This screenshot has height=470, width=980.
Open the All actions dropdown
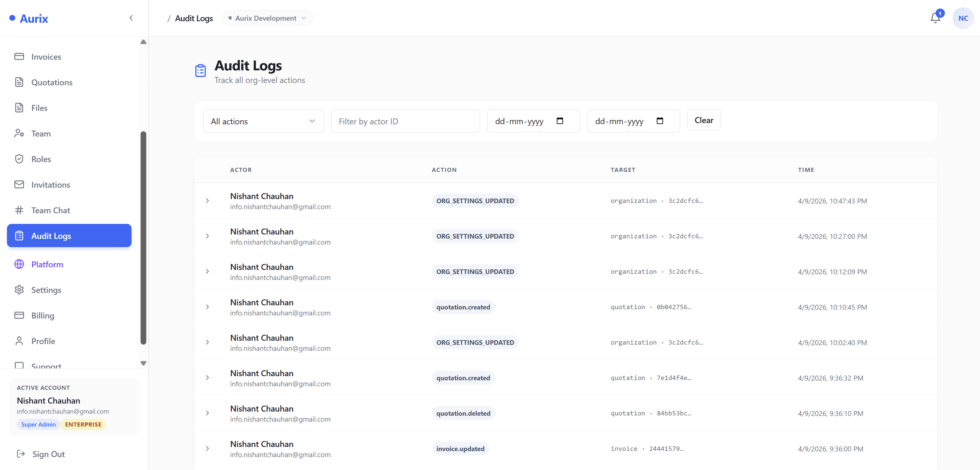coord(264,121)
